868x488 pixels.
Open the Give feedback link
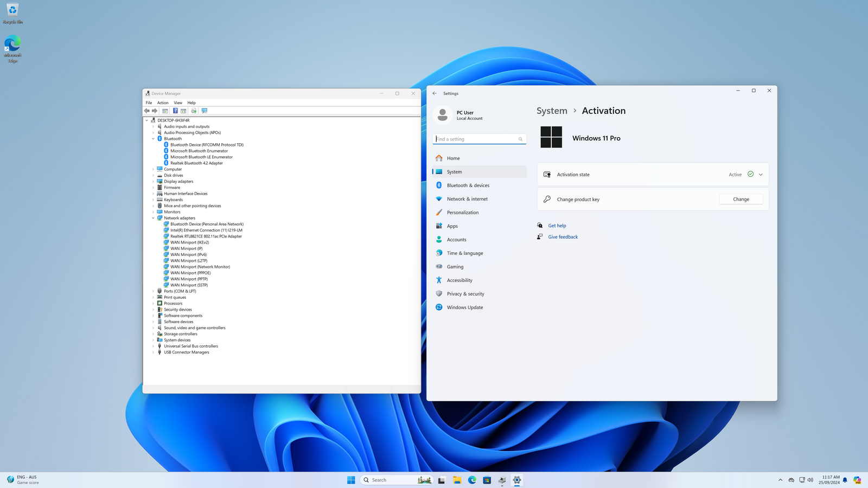coord(563,237)
